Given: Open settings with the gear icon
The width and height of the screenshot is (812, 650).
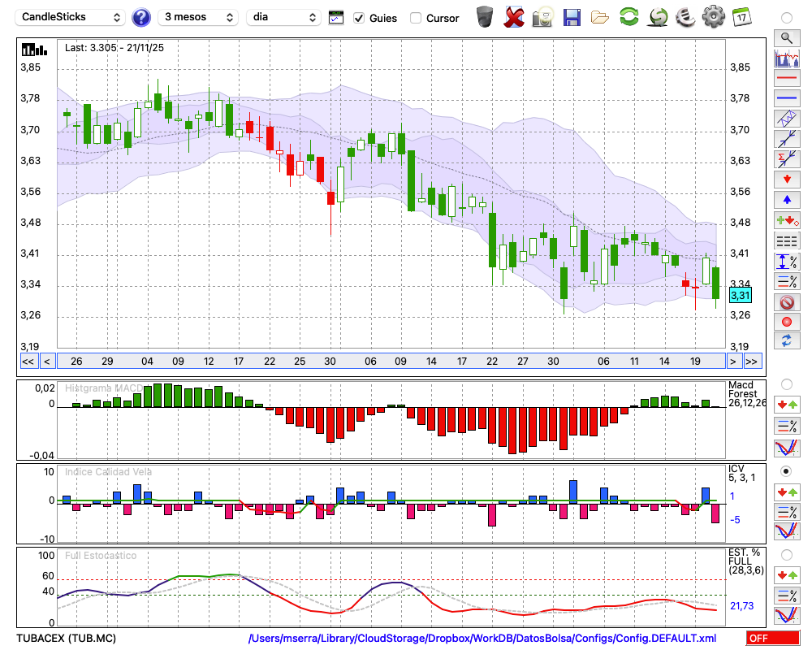Looking at the screenshot, I should point(713,17).
